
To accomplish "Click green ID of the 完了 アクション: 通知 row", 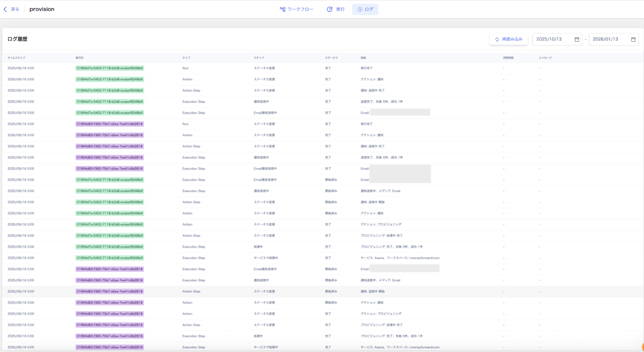I will (110, 79).
